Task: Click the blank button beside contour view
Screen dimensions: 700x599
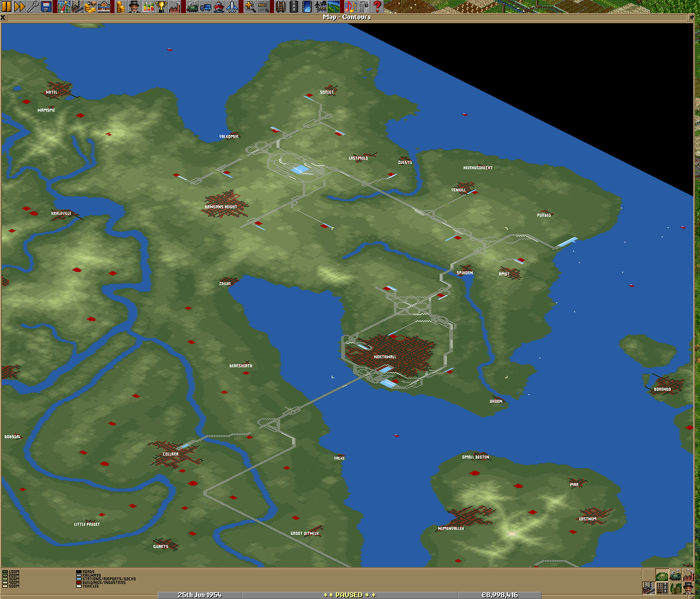Action: click(x=648, y=575)
